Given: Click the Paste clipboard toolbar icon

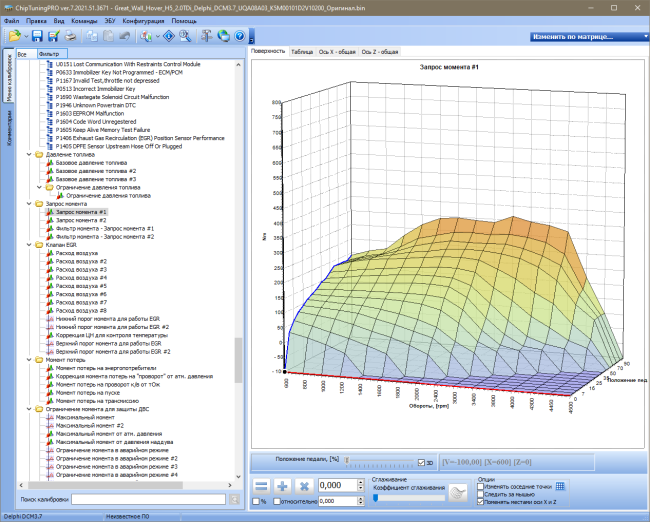Looking at the screenshot, I should click(x=108, y=36).
